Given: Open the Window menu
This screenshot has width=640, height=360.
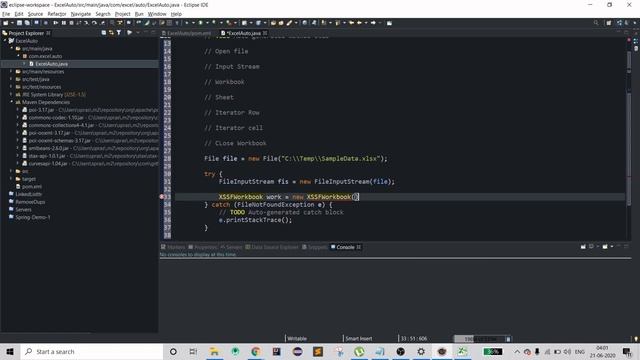Looking at the screenshot, I should pyautogui.click(x=157, y=14).
